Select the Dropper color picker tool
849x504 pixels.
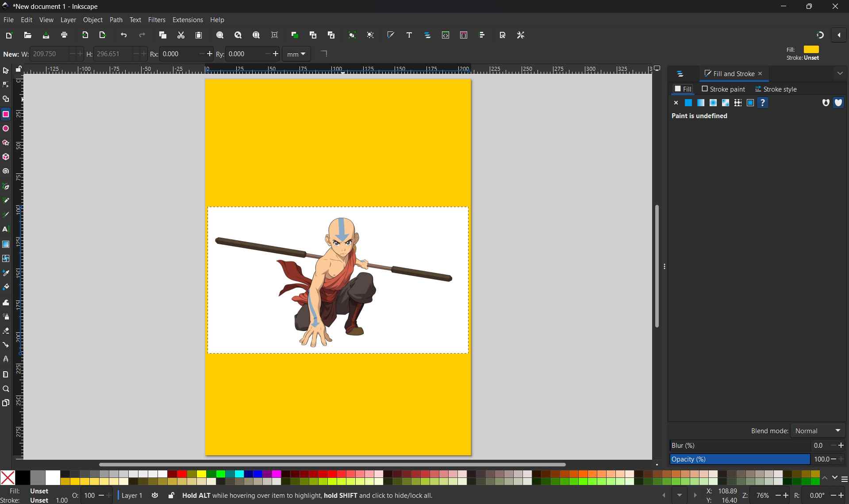point(6,273)
